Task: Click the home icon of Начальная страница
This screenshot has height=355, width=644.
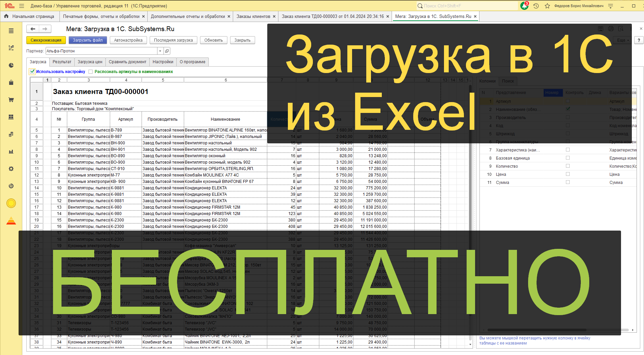Action: click(6, 16)
